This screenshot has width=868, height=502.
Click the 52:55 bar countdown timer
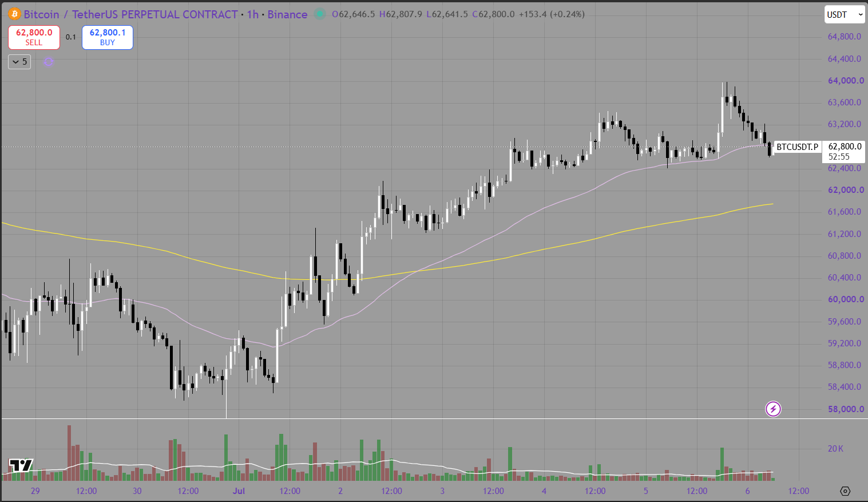click(839, 157)
